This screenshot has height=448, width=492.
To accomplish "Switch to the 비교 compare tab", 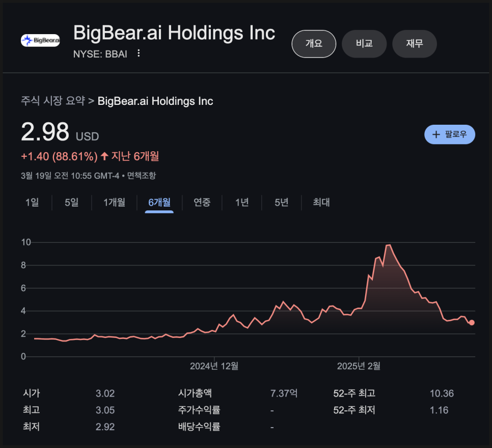I will (x=364, y=44).
